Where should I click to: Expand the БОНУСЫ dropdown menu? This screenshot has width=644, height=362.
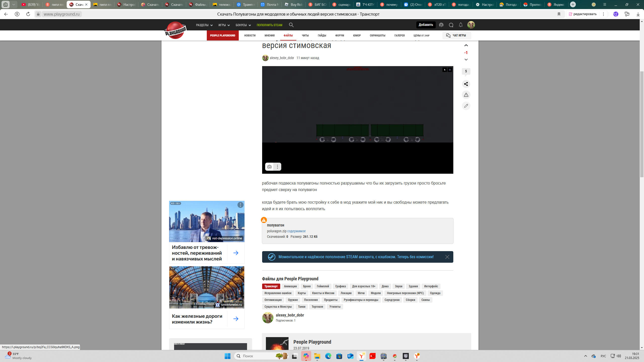[243, 25]
